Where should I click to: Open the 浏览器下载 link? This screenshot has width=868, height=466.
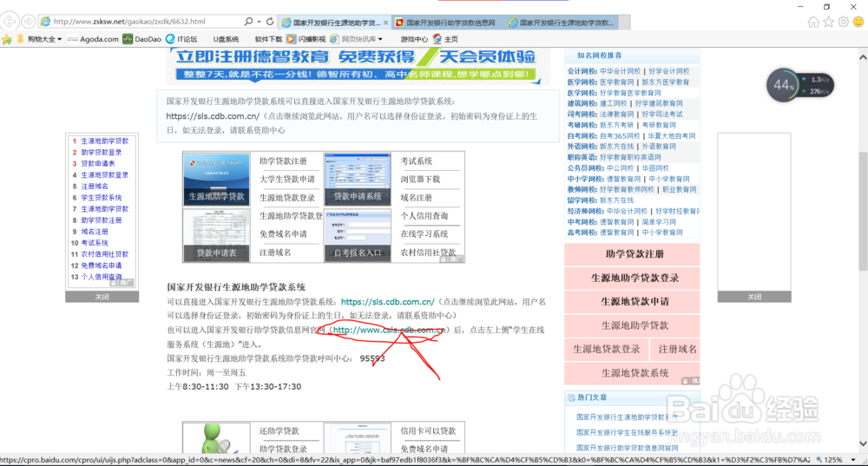tap(421, 180)
